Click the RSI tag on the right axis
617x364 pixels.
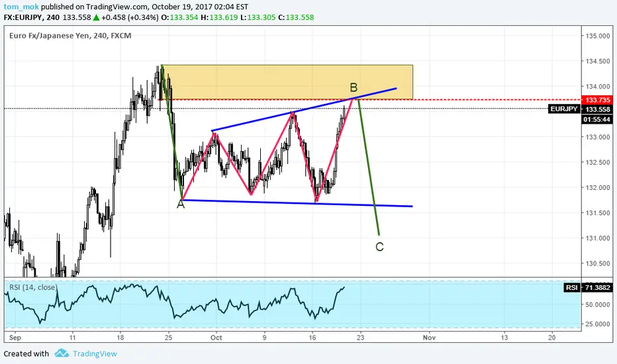[571, 288]
